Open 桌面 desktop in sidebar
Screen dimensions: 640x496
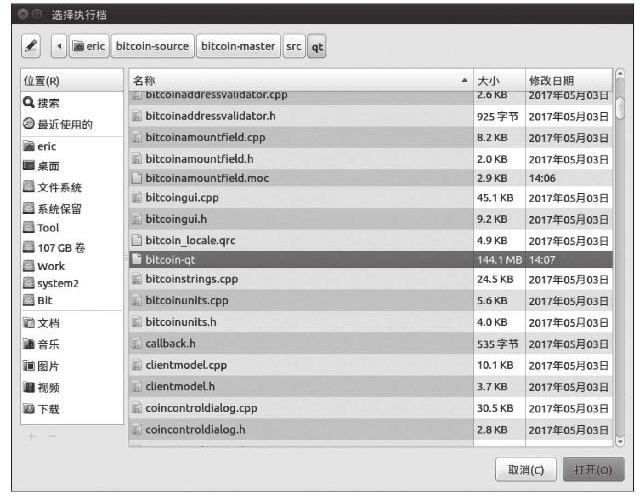point(72,166)
